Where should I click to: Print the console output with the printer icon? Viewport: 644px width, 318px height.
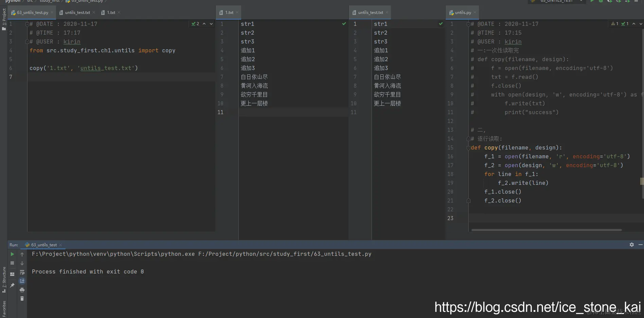pos(22,290)
